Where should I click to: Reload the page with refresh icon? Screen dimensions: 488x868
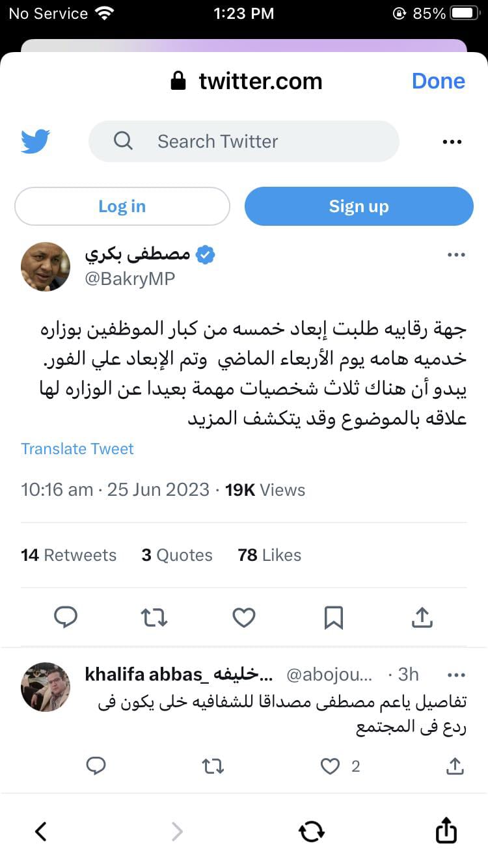point(311,831)
